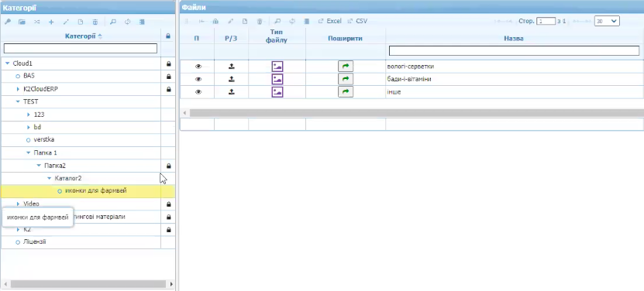Click the lock icon on Cloud1 row

click(168, 64)
